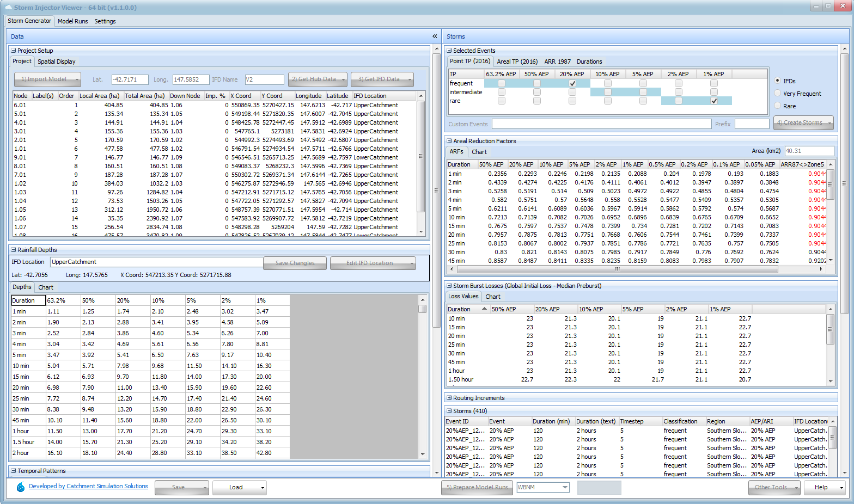
Task: Collapse the Storms (410) section minus icon
Action: pos(449,411)
